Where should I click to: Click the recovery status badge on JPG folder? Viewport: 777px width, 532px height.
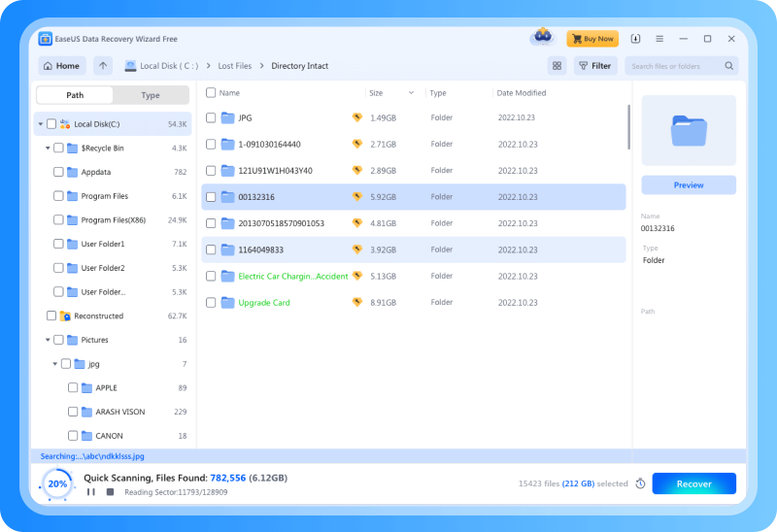pos(356,117)
